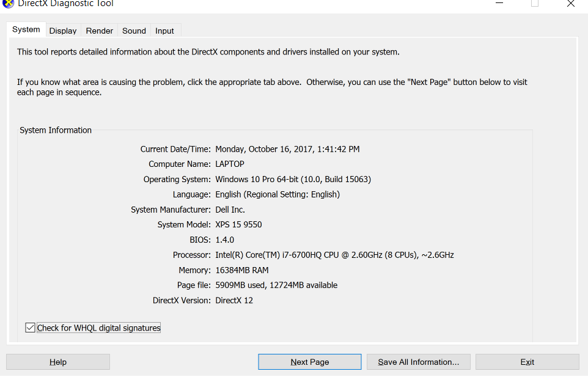The image size is (588, 385).
Task: Click the System Information group label
Action: [x=56, y=130]
